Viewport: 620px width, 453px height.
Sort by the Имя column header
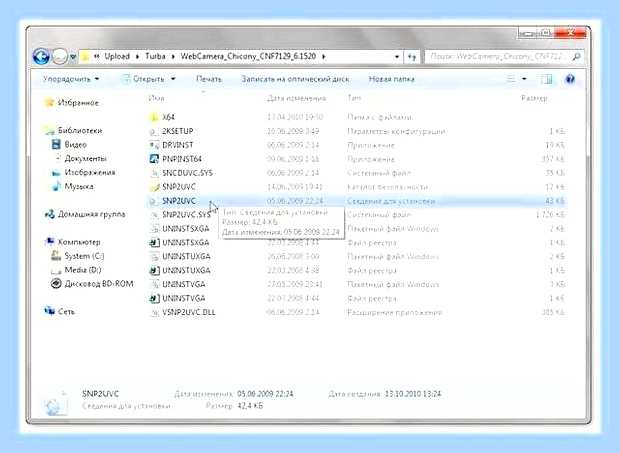point(156,98)
